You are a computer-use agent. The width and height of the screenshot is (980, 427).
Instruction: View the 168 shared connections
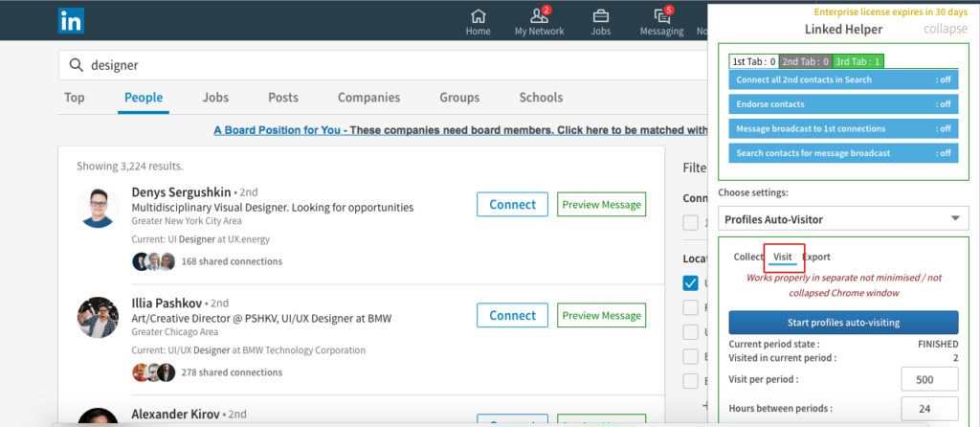tap(232, 261)
